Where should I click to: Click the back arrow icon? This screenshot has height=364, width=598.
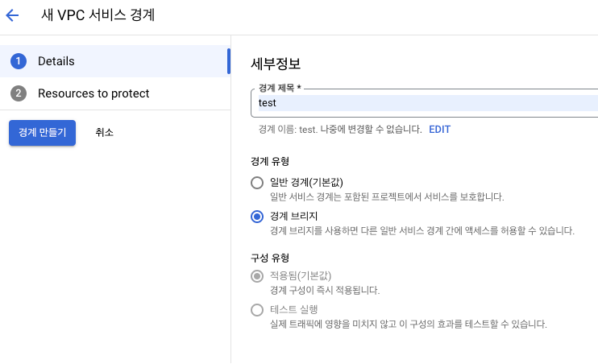pos(12,15)
